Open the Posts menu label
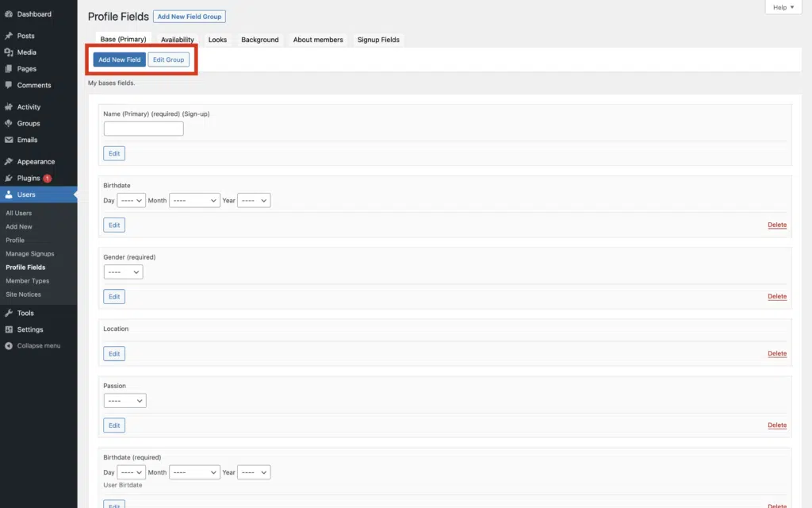812x508 pixels. coord(26,36)
